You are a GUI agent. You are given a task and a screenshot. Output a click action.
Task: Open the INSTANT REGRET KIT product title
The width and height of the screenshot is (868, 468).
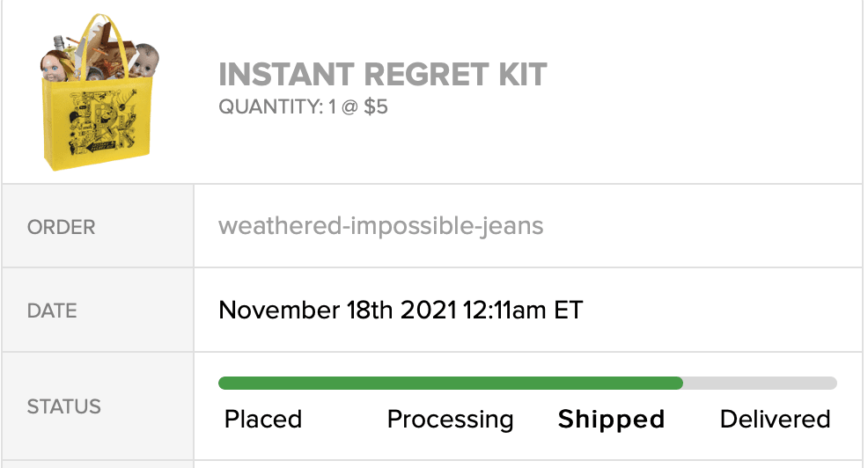coord(382,74)
